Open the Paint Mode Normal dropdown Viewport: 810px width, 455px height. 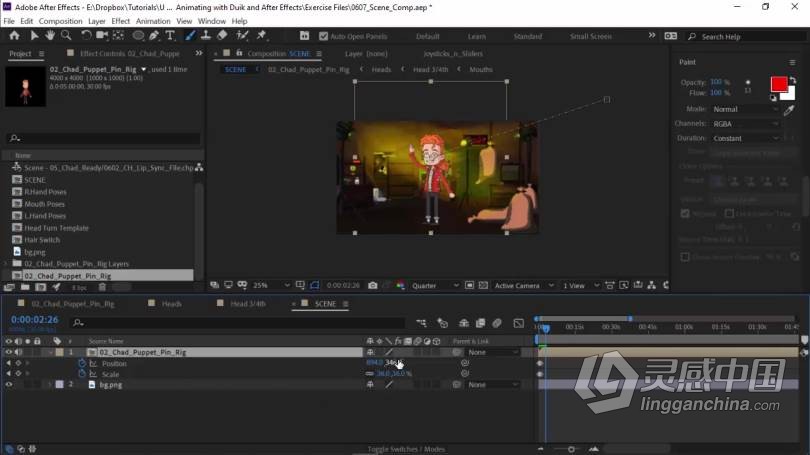pos(744,109)
